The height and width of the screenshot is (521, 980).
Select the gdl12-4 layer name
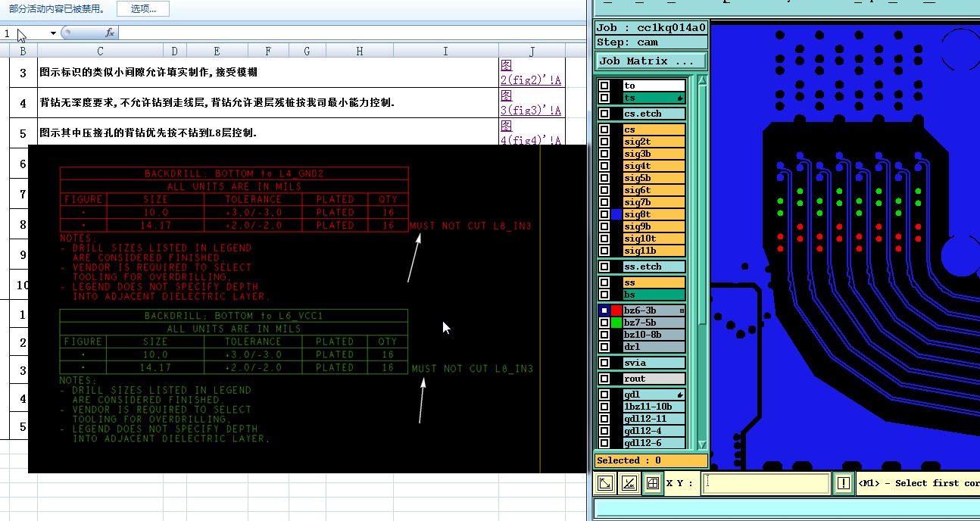pyautogui.click(x=654, y=431)
